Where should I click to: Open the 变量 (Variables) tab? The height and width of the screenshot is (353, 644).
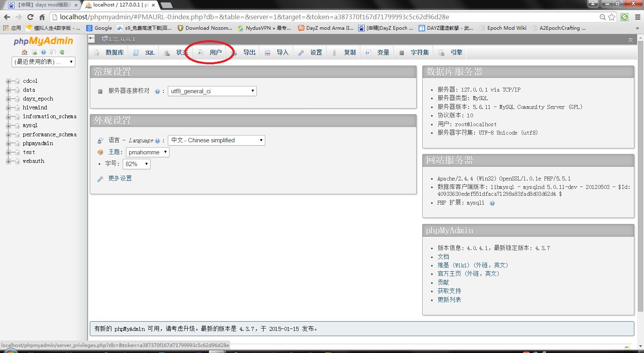378,53
